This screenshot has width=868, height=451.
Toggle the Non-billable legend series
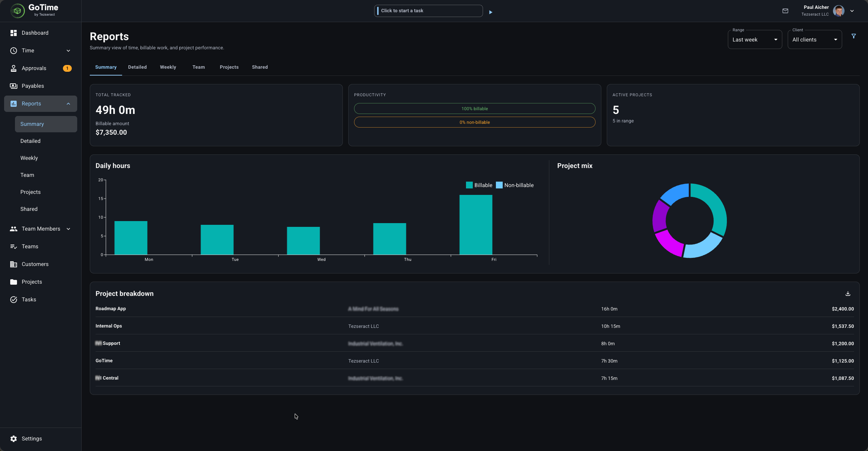tap(515, 185)
